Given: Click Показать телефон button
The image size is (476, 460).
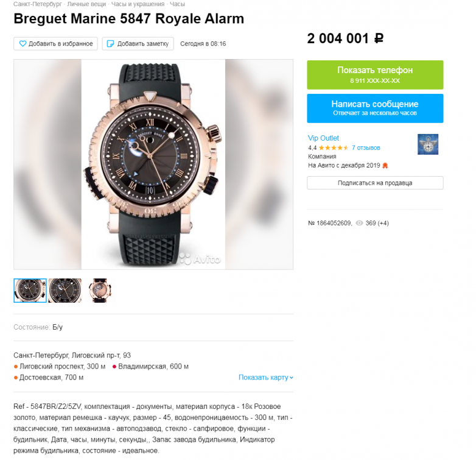Looking at the screenshot, I should (375, 75).
